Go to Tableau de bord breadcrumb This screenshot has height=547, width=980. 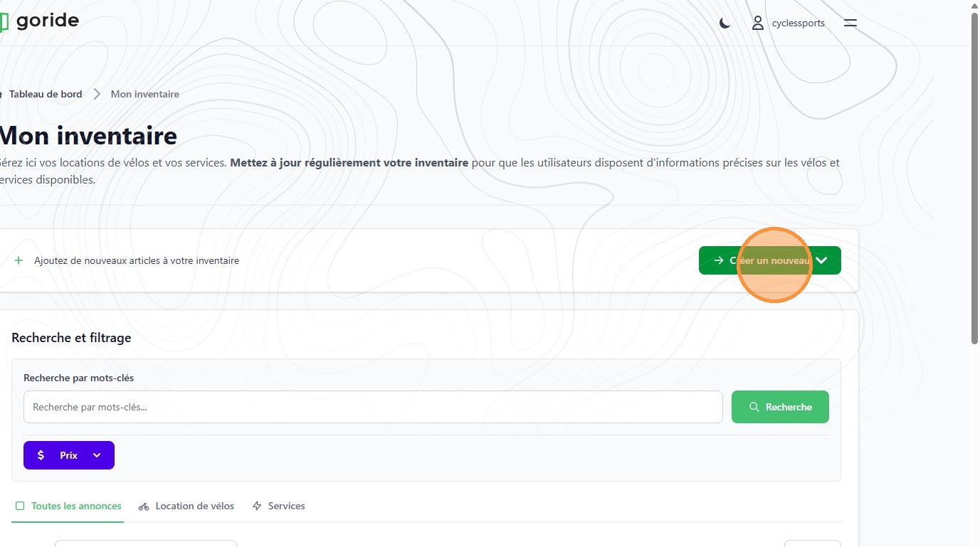click(46, 94)
